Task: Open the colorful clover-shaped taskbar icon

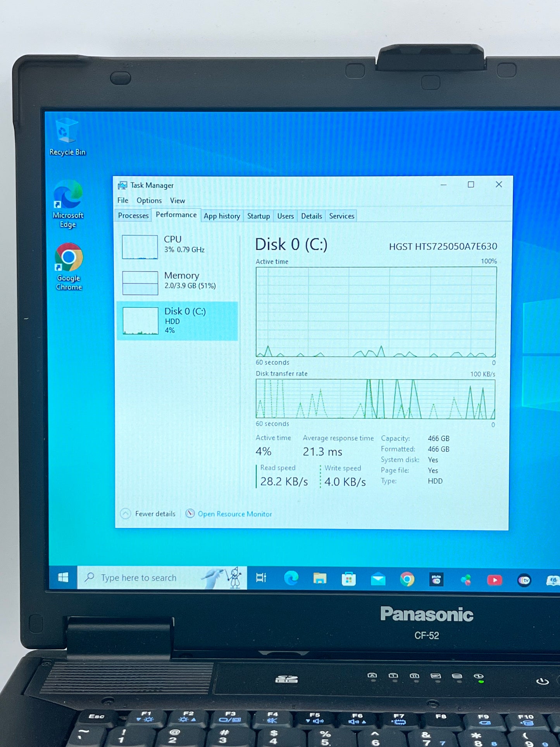Action: [x=466, y=580]
